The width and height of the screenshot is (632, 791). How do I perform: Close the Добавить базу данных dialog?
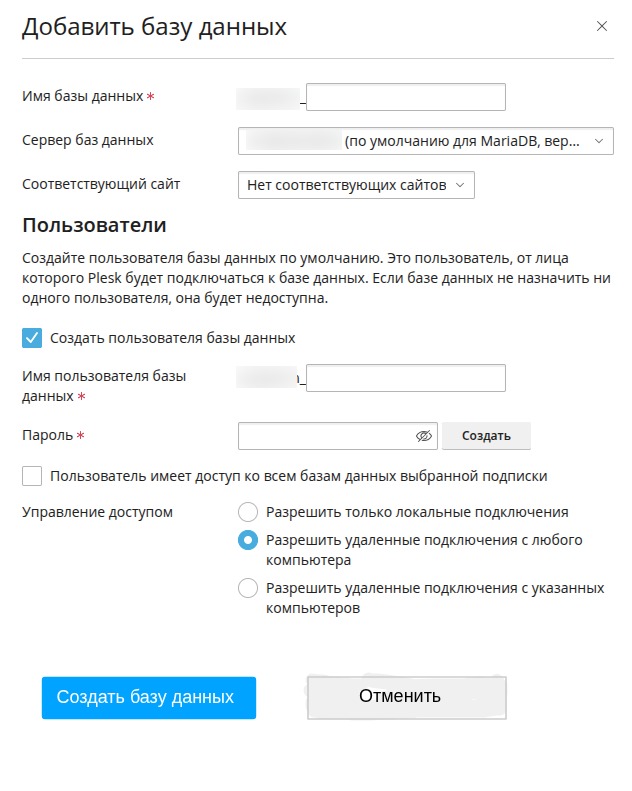pyautogui.click(x=601, y=26)
